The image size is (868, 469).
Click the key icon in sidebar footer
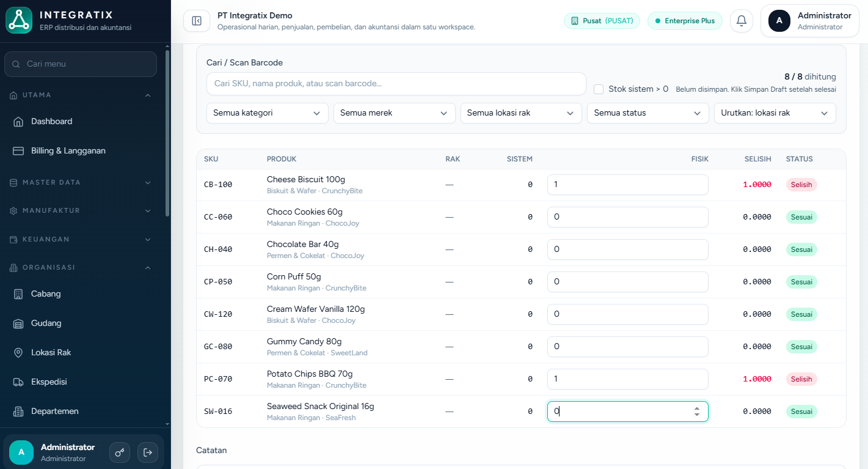pyautogui.click(x=120, y=452)
